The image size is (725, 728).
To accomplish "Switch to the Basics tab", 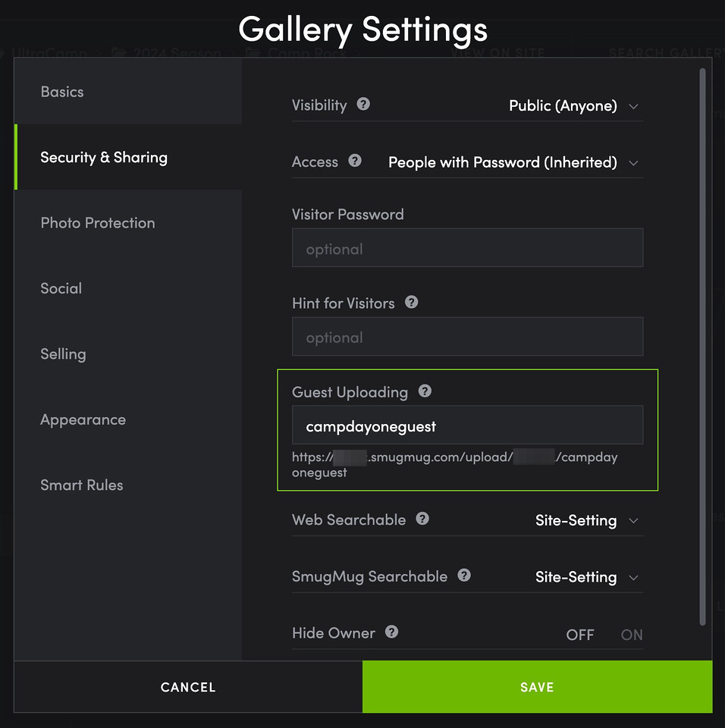I will coord(128,92).
